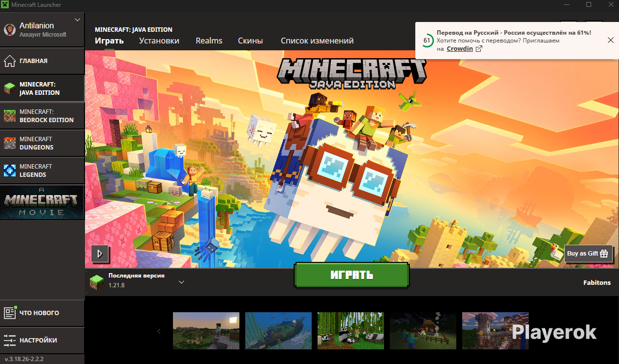Switch to the Скины tab

click(250, 41)
